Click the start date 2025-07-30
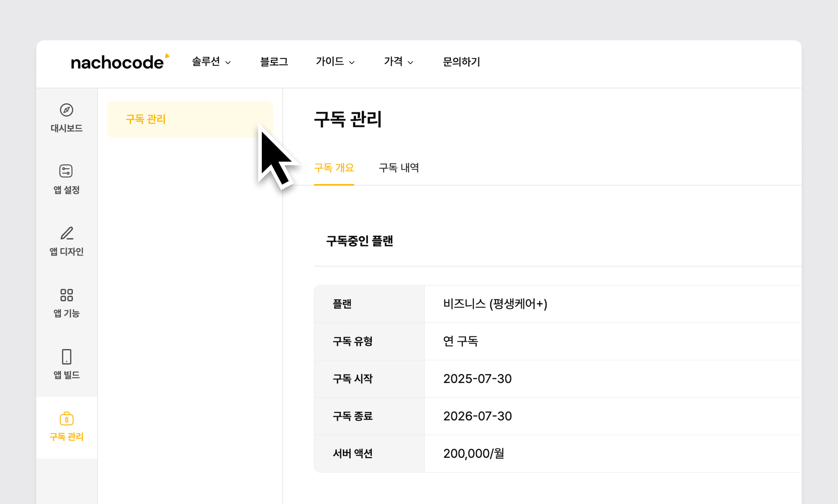The image size is (838, 504). tap(477, 379)
